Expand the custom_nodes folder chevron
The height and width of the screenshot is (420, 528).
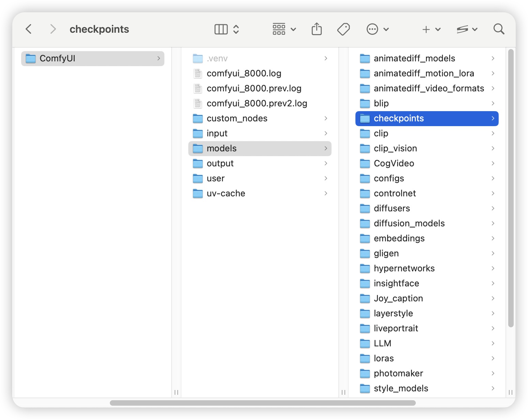pyautogui.click(x=326, y=118)
